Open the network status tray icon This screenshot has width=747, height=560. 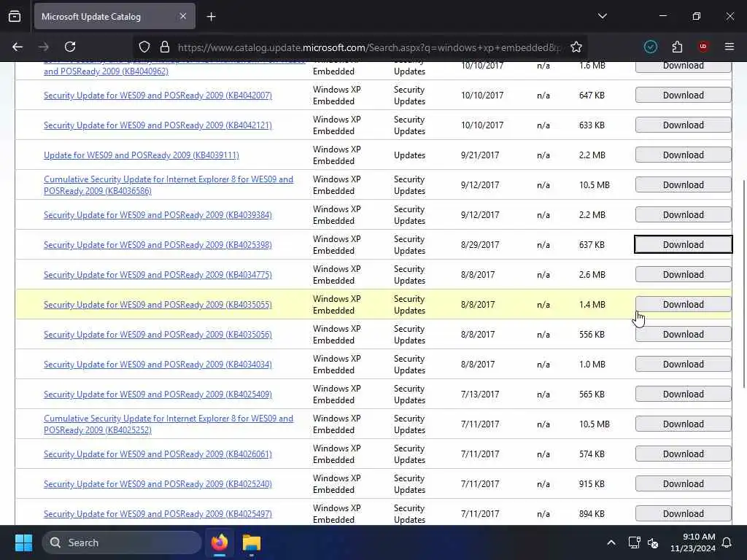[x=634, y=542]
